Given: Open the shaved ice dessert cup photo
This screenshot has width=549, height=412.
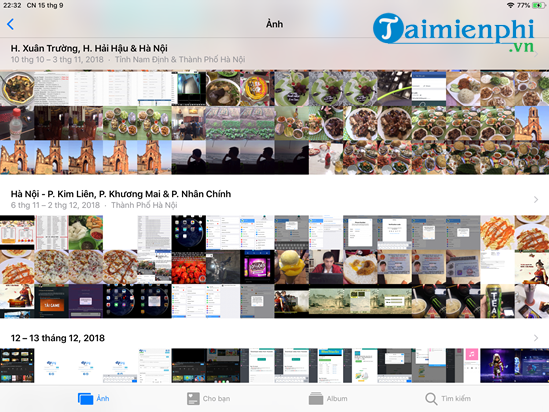Looking at the screenshot, I should tap(291, 267).
